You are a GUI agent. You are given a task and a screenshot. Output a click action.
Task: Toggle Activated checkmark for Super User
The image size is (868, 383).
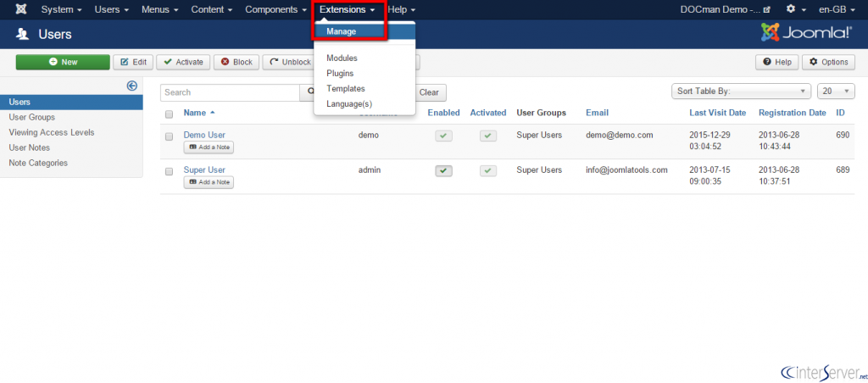point(487,171)
